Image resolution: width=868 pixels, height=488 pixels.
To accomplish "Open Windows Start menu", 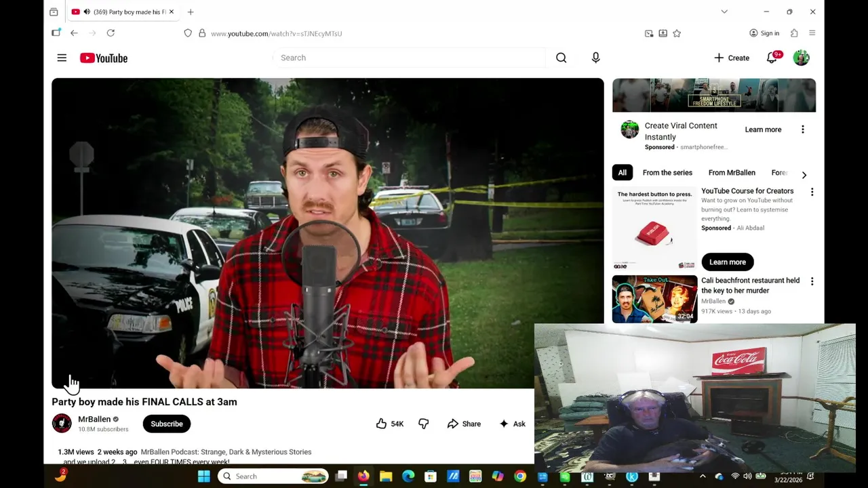I will coord(203,476).
